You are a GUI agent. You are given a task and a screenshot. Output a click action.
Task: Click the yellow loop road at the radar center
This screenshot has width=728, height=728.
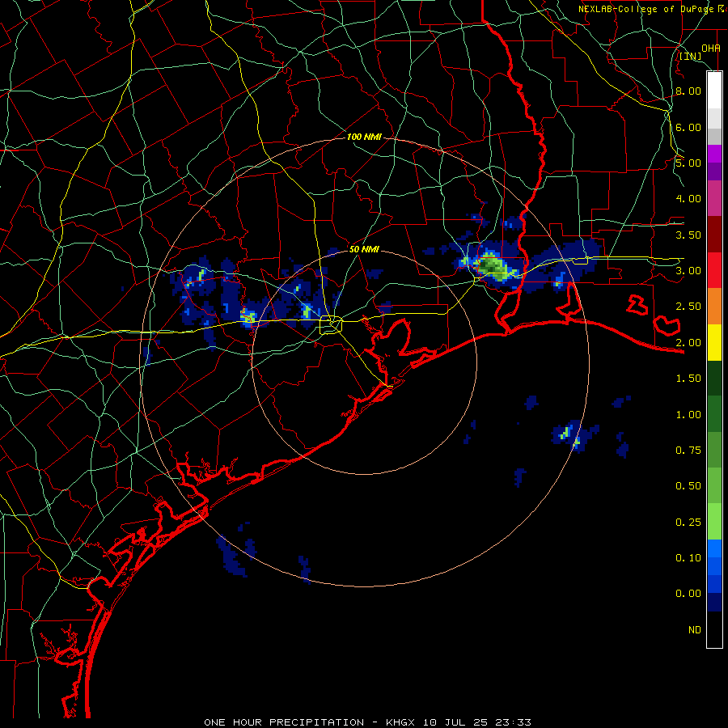click(x=331, y=324)
